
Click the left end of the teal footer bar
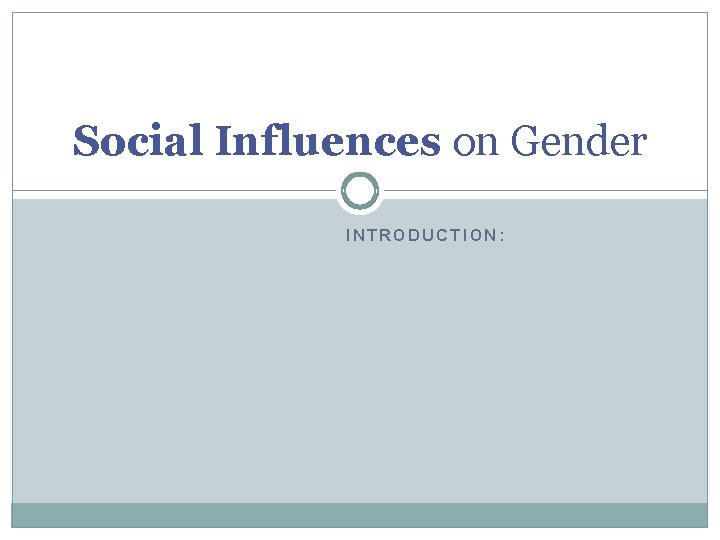click(22, 515)
